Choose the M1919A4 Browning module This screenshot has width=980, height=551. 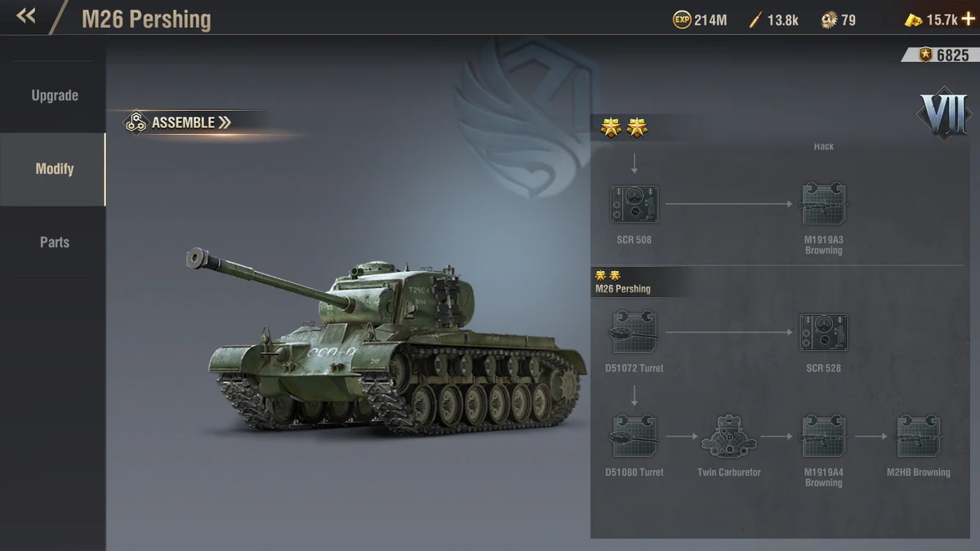(823, 436)
